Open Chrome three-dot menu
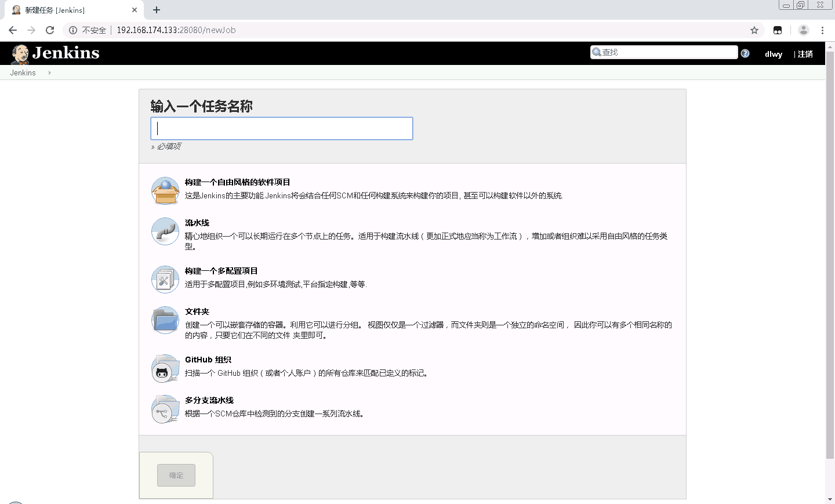 [x=822, y=30]
